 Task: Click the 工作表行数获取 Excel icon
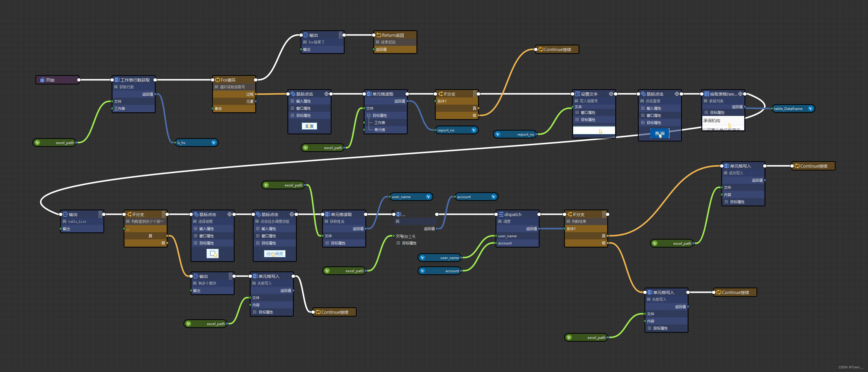tap(117, 80)
